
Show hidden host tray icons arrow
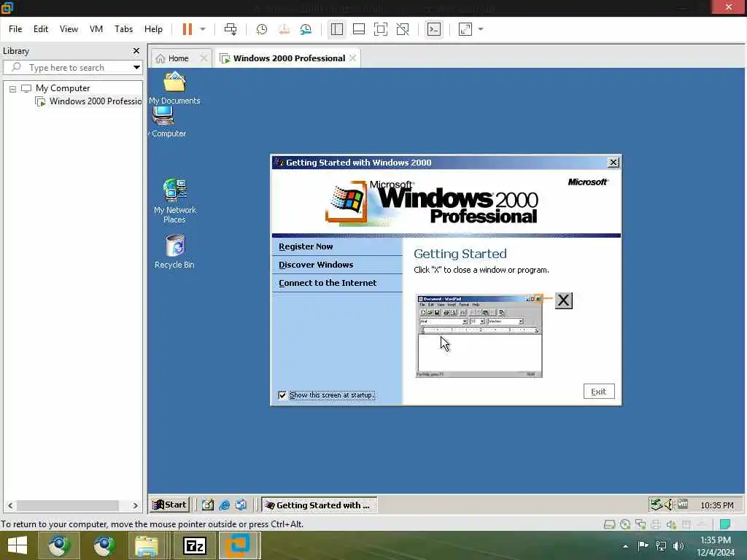pyautogui.click(x=625, y=546)
